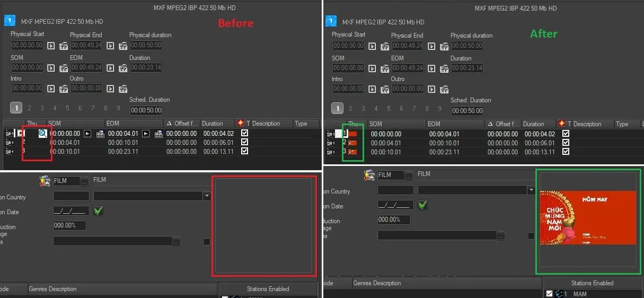This screenshot has width=644, height=298.
Task: Click green checkmark date icon in After panel
Action: (x=422, y=205)
